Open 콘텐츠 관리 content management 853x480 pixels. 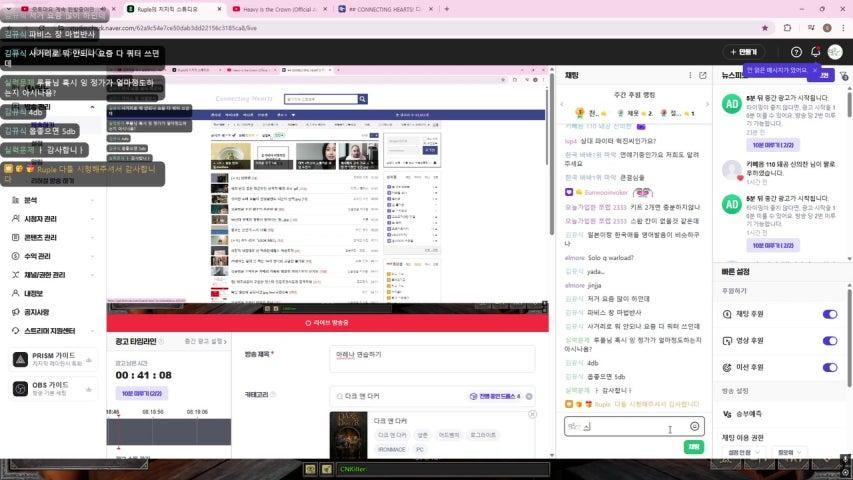coord(40,237)
